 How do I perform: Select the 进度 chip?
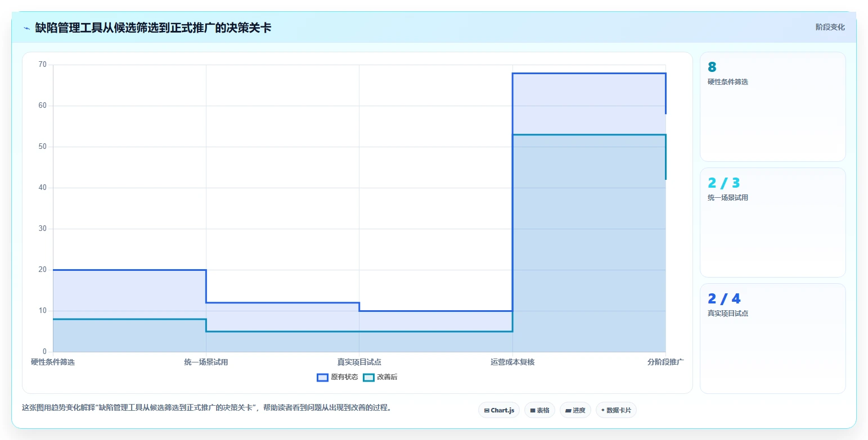575,410
